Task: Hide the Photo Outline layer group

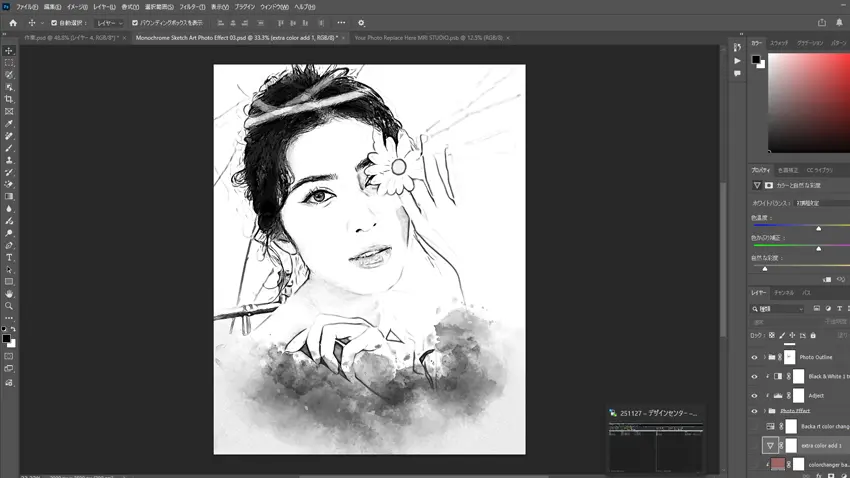Action: tap(755, 357)
